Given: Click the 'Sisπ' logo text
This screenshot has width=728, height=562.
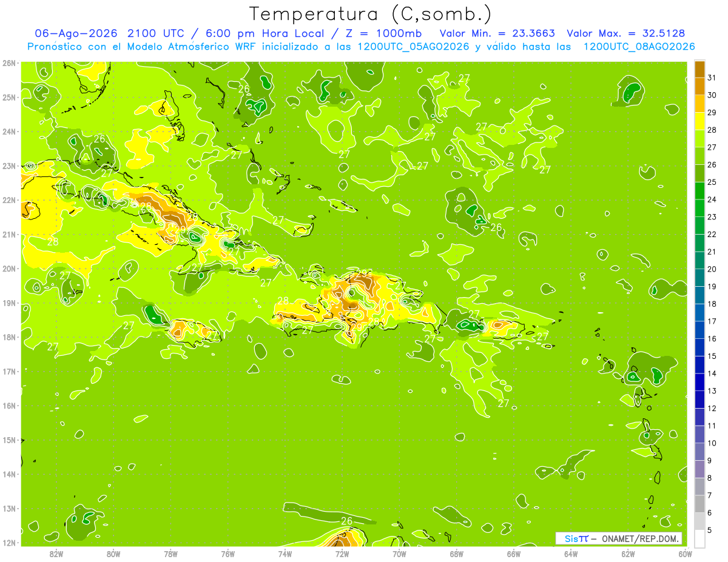Looking at the screenshot, I should click(x=576, y=538).
